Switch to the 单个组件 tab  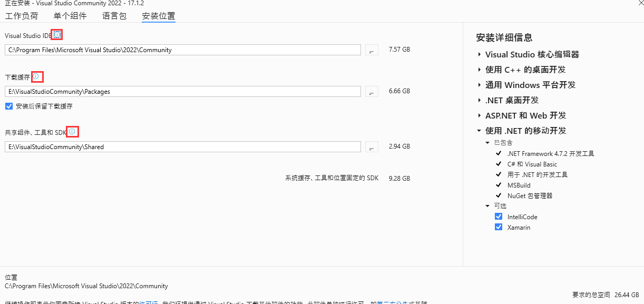tap(70, 16)
